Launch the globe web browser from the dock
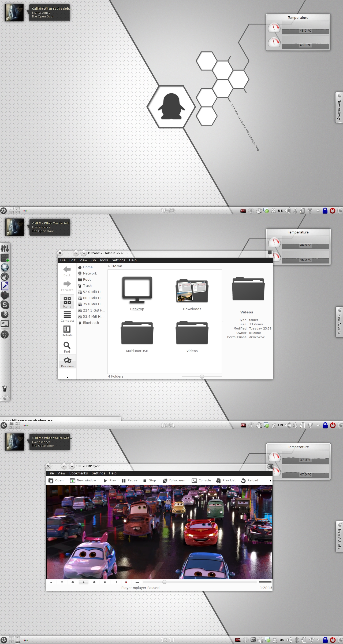This screenshot has height=644, width=343. coord(5,267)
